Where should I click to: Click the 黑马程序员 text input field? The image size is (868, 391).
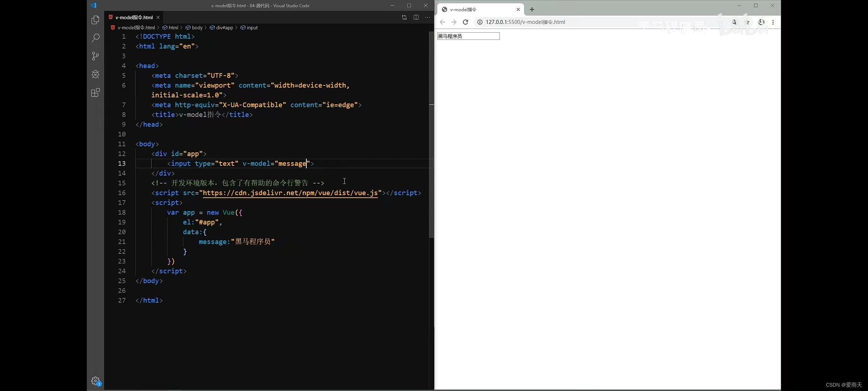(x=468, y=36)
